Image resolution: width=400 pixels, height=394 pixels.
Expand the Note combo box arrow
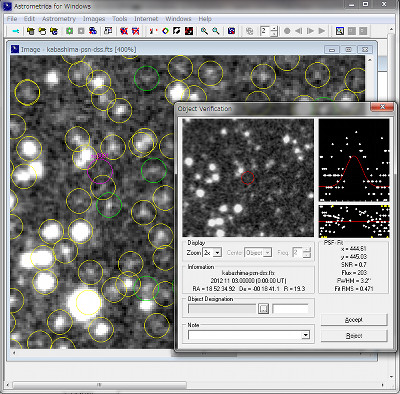305,335
